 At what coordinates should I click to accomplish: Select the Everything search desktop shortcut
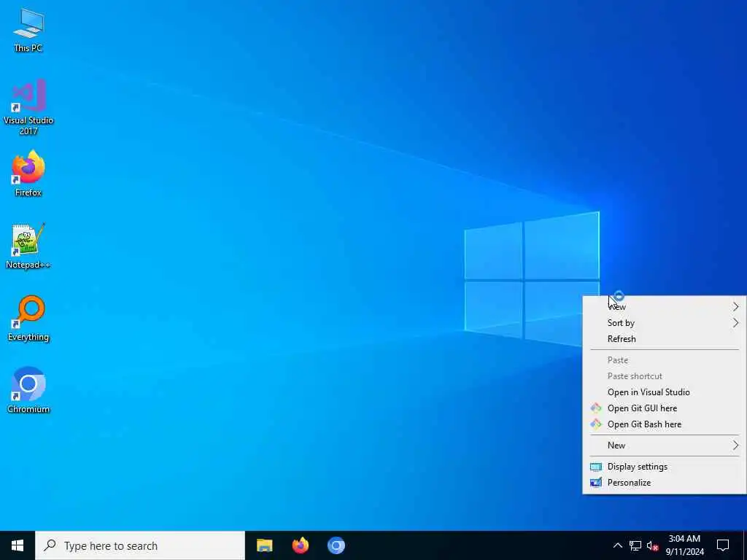[28, 318]
